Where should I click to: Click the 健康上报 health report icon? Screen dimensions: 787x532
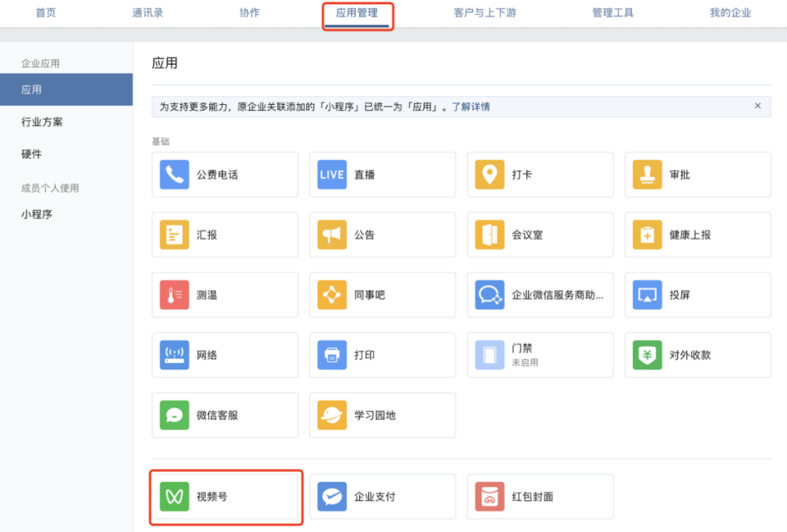(697, 235)
